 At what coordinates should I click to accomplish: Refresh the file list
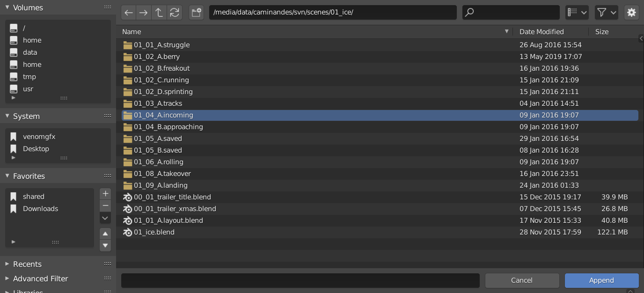[175, 13]
